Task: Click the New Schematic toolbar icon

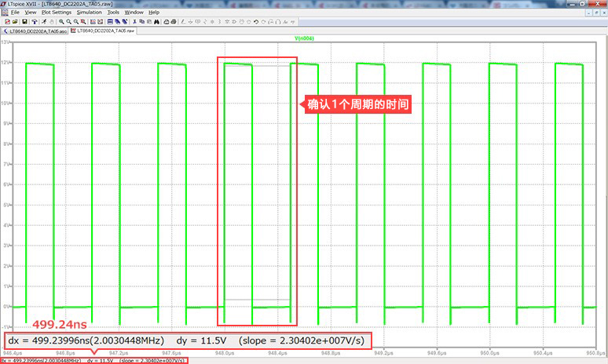Action: click(7, 21)
